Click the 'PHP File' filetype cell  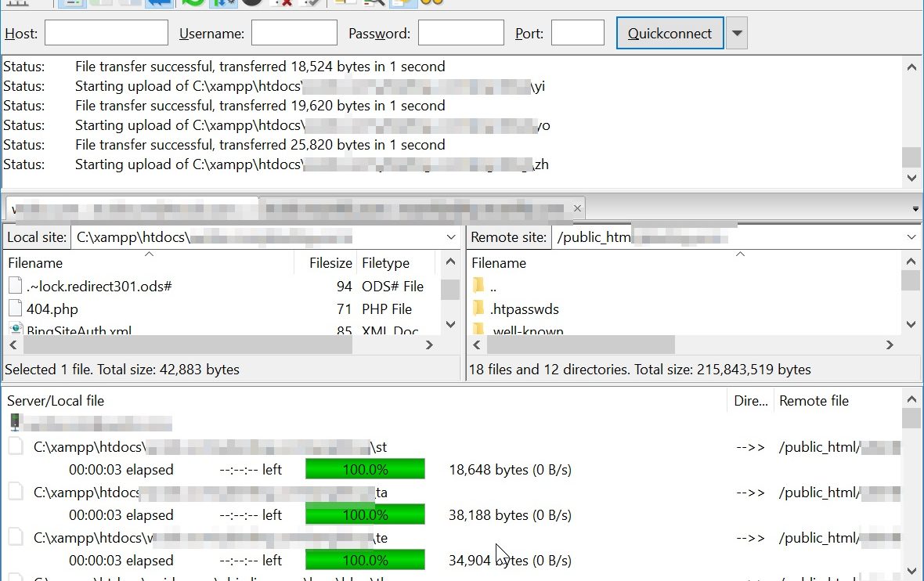[387, 309]
